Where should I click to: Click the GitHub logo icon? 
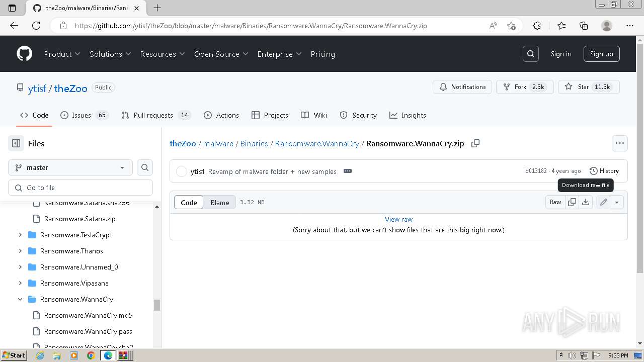(24, 54)
